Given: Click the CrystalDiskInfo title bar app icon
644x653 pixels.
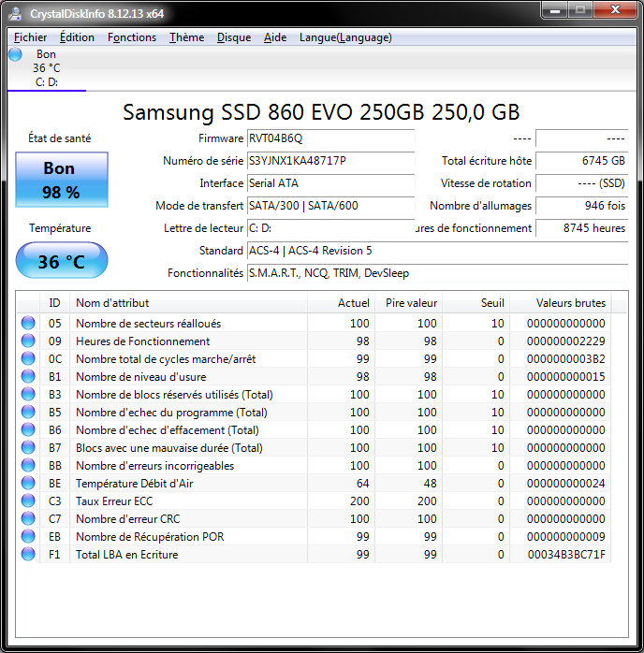Looking at the screenshot, I should (16, 12).
